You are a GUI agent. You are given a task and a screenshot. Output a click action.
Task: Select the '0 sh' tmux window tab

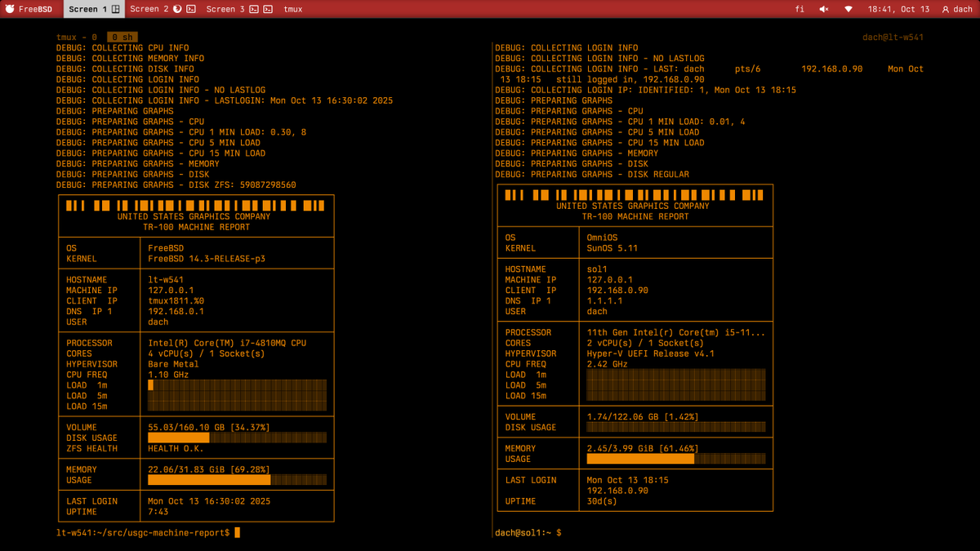tap(122, 38)
